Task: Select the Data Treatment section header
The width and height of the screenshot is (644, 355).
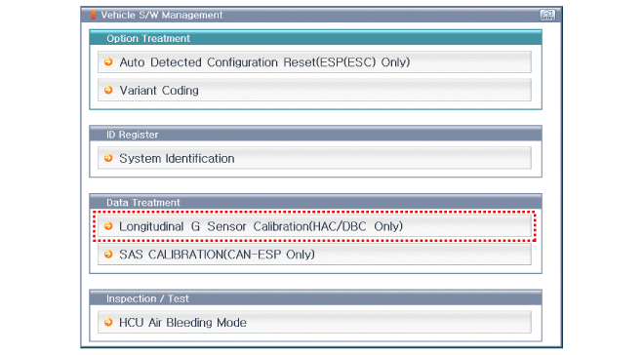Action: pos(315,202)
